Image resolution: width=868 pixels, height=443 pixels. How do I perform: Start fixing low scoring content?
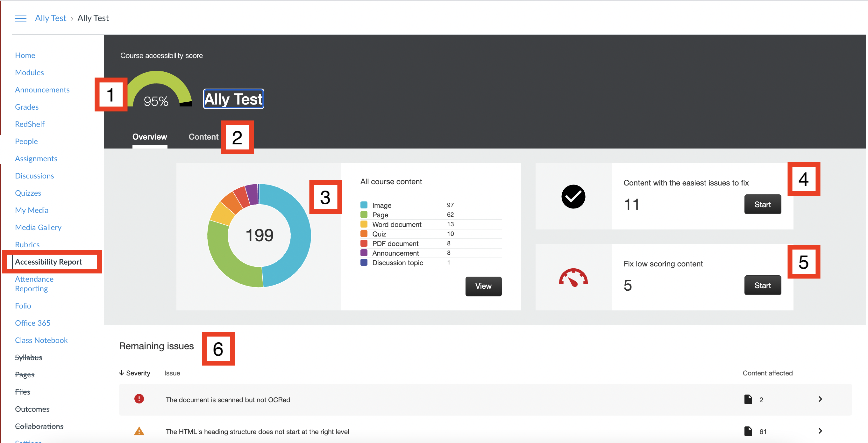pos(762,285)
